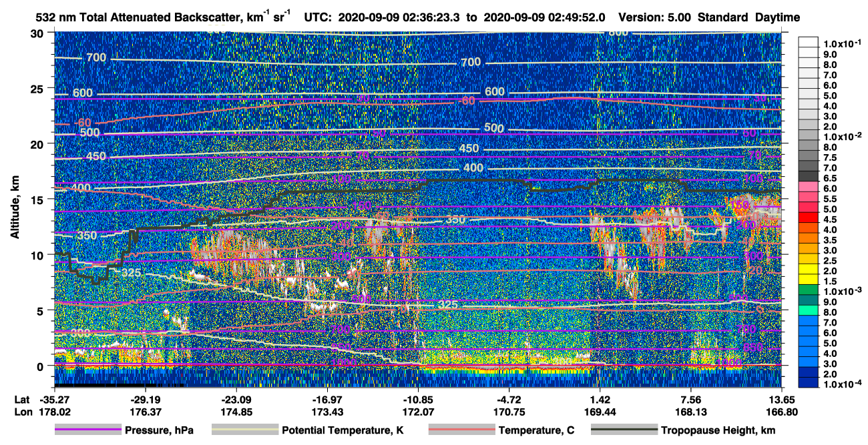This screenshot has height=445, width=868.
Task: Click the yellow Potential Temperature legend line sample
Action: pyautogui.click(x=245, y=430)
